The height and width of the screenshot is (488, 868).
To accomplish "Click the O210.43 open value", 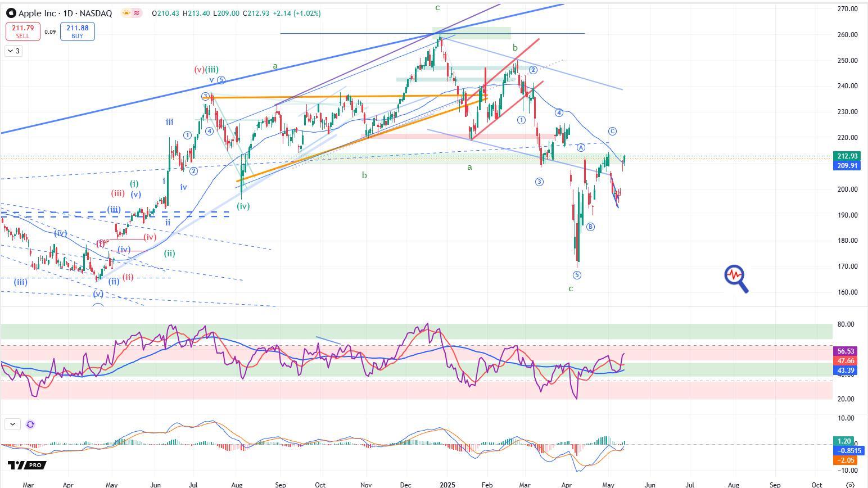I will tap(165, 13).
